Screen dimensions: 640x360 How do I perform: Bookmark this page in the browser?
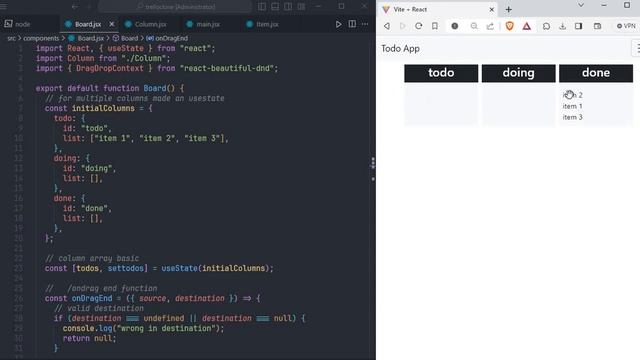coord(435,26)
